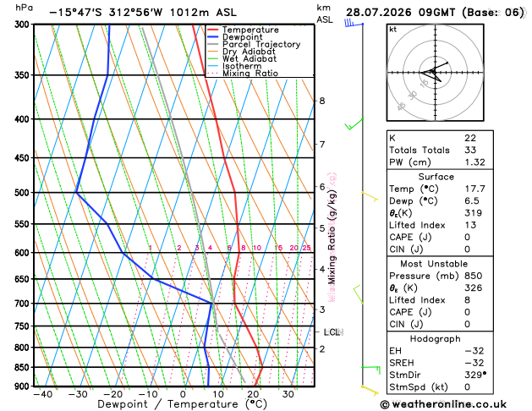Screen dimensions: 532x411
Task: Click the 'Mixing Ratio (g/kg)' vertical axis label
Action: pyautogui.click(x=332, y=237)
